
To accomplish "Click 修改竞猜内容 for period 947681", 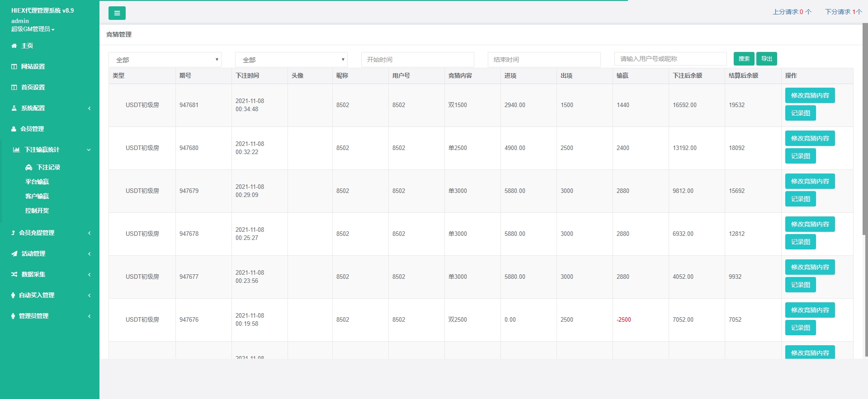I will click(x=810, y=95).
